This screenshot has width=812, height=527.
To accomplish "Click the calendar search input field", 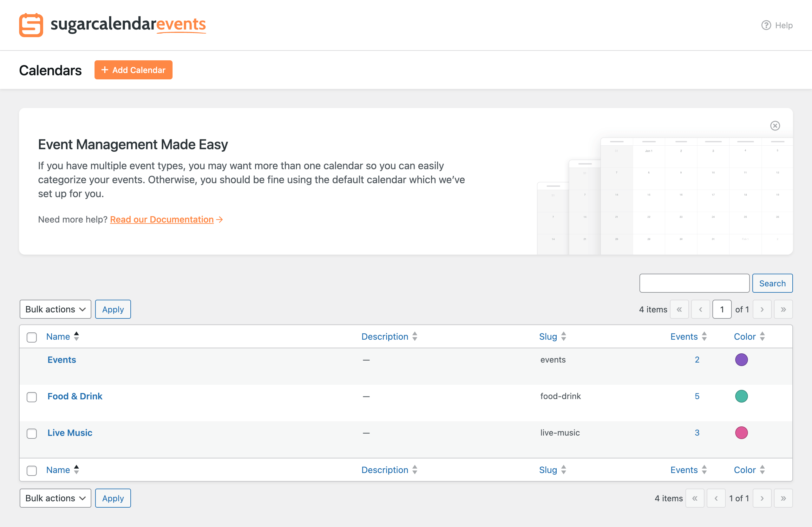I will [x=694, y=283].
